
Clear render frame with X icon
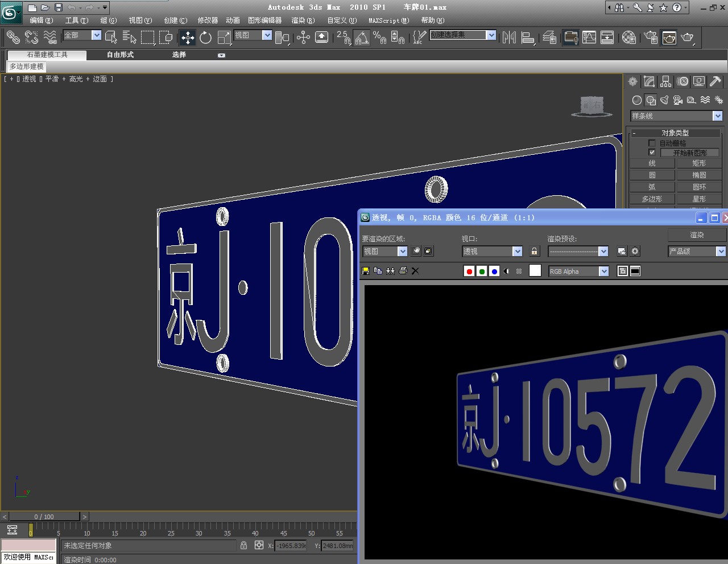point(415,271)
